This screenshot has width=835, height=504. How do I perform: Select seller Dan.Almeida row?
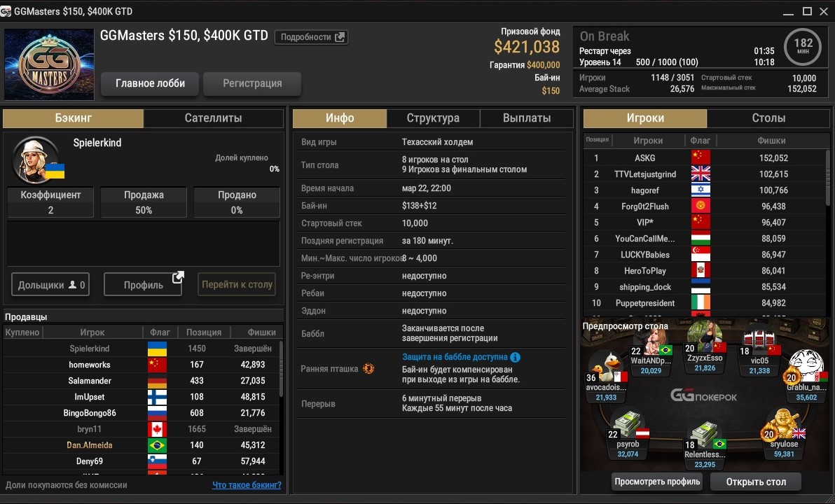coord(90,445)
